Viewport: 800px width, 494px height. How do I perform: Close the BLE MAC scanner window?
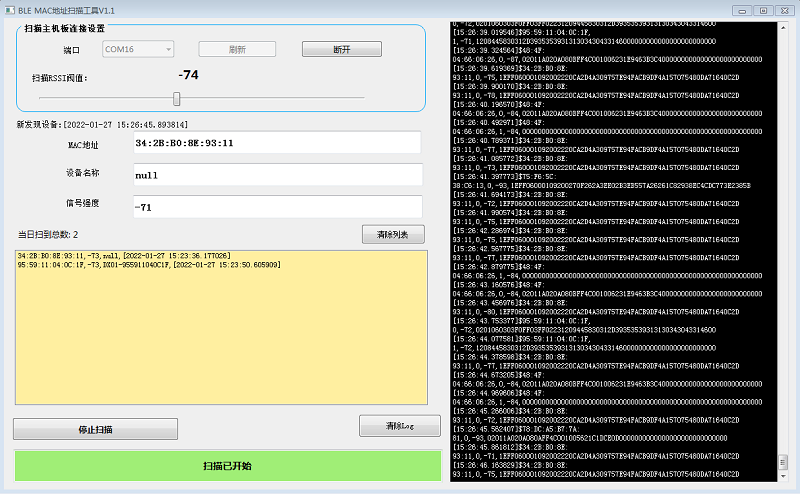click(x=785, y=10)
